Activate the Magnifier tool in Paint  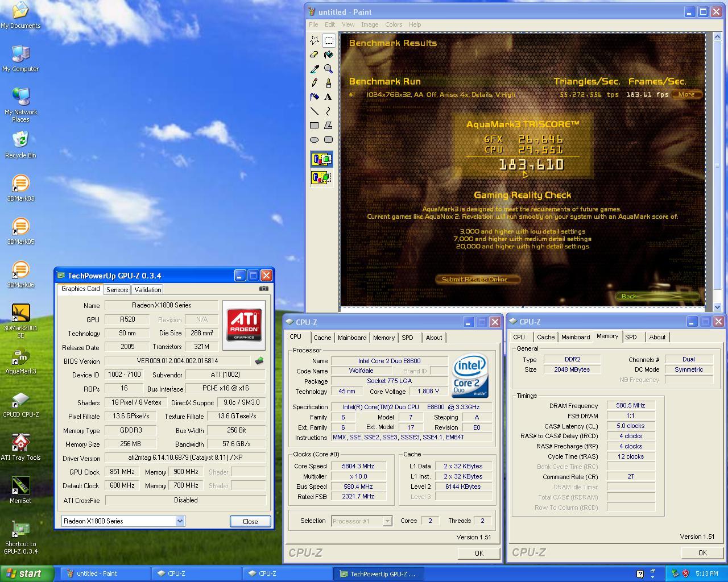coord(329,69)
